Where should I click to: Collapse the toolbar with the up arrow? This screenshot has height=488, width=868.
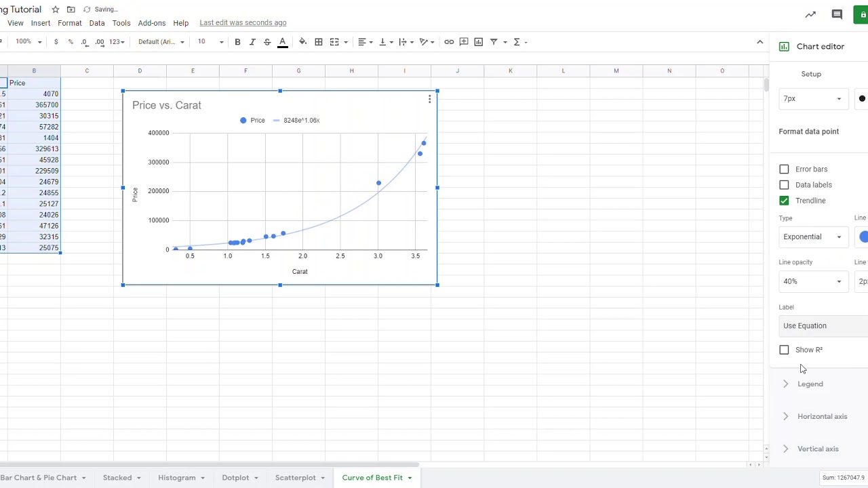[759, 42]
